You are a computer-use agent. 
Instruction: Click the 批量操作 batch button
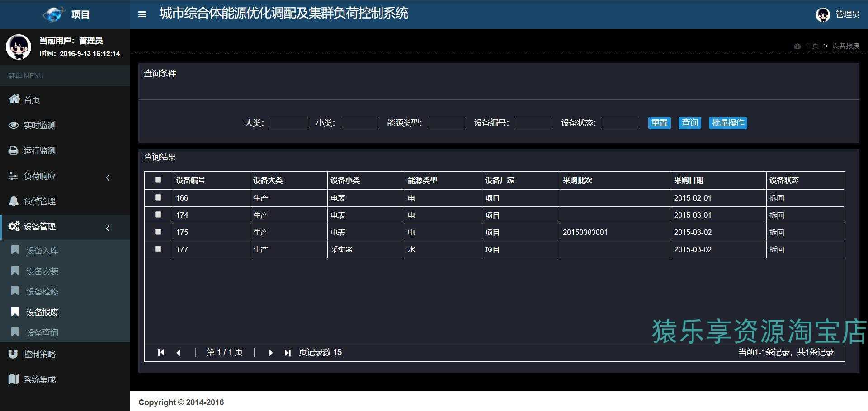coord(728,123)
